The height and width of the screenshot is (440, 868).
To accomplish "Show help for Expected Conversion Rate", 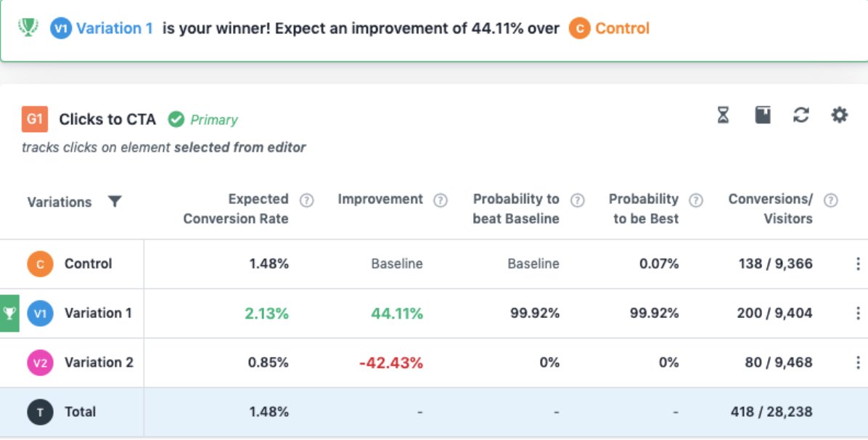I will tap(307, 200).
